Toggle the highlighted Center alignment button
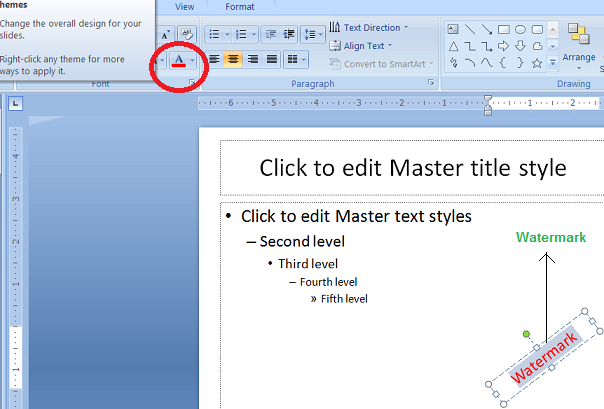 [233, 59]
